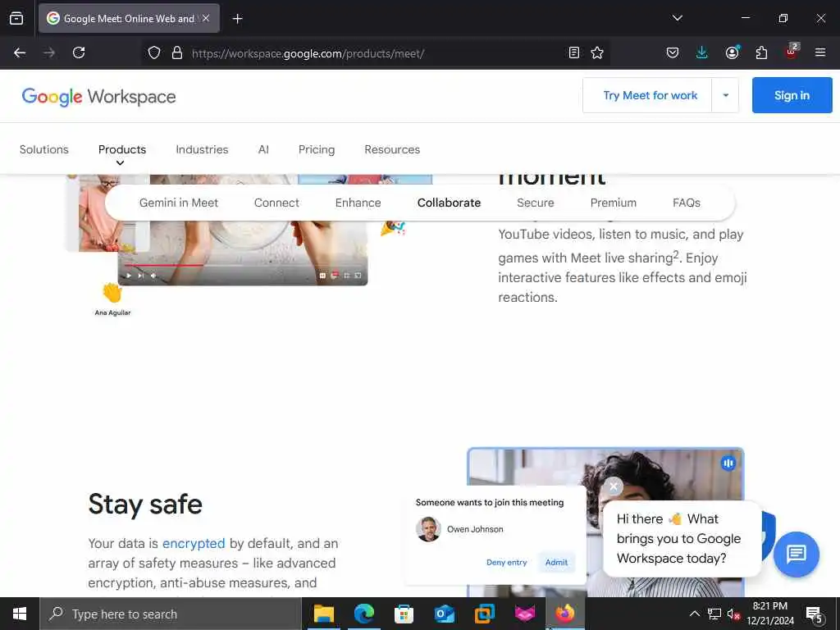Image resolution: width=840 pixels, height=630 pixels.
Task: Open VirtualBox icon in taskbar
Action: (484, 614)
